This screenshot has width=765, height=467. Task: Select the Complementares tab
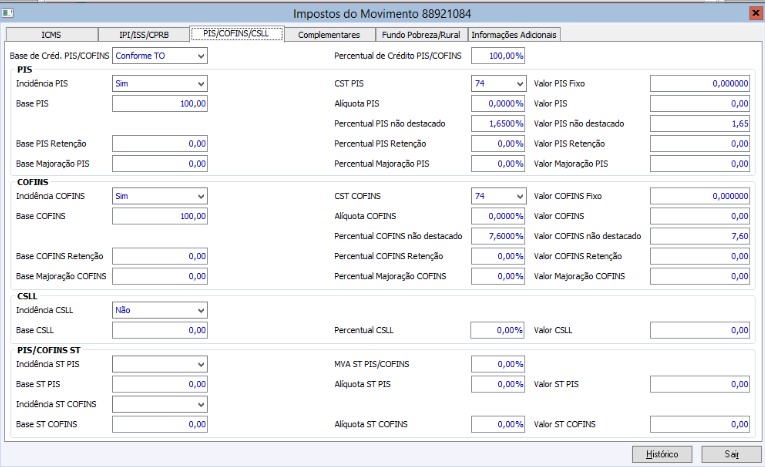[328, 35]
